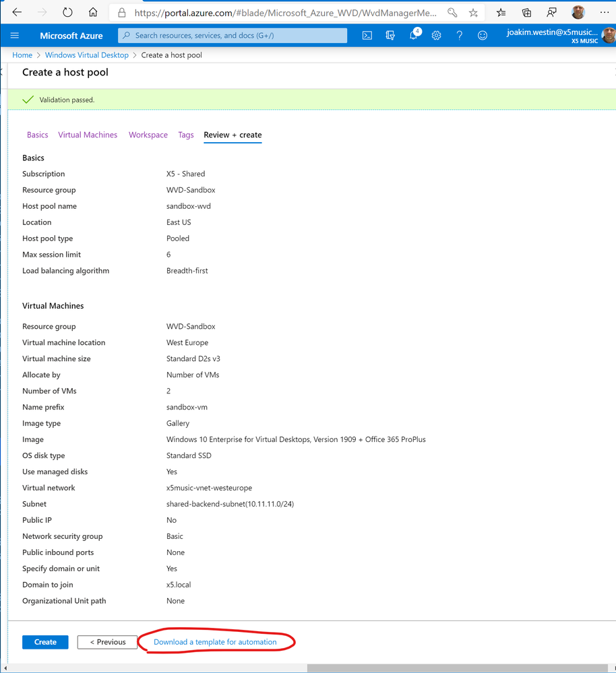Open Windows Virtual Desktop breadcrumb
The image size is (616, 673).
pyautogui.click(x=87, y=55)
